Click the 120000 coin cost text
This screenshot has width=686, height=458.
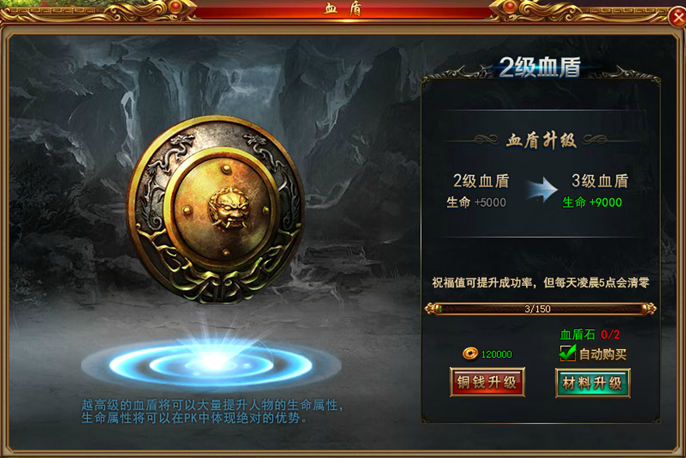(496, 354)
